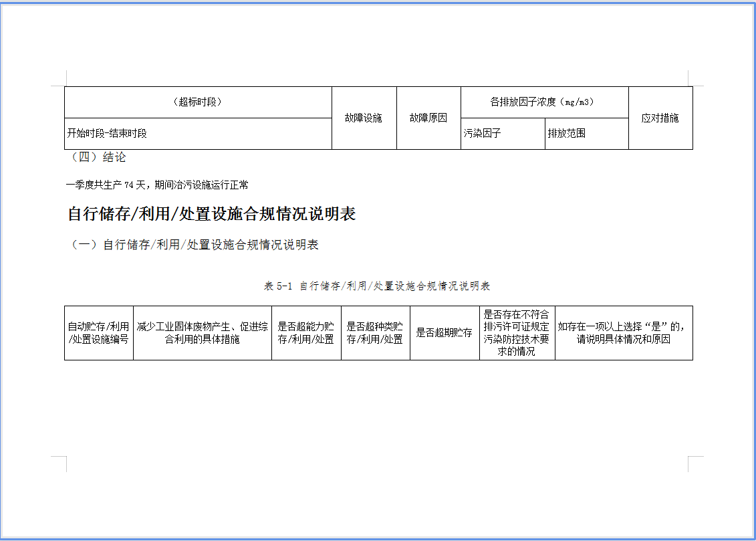Select the 故障原因 column header cell
This screenshot has height=541, width=756.
(428, 118)
